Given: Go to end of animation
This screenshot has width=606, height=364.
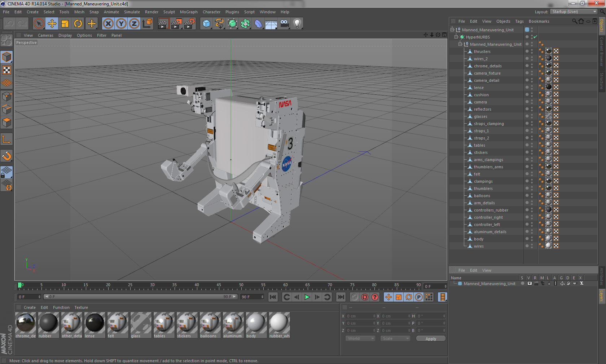Looking at the screenshot, I should coord(341,297).
